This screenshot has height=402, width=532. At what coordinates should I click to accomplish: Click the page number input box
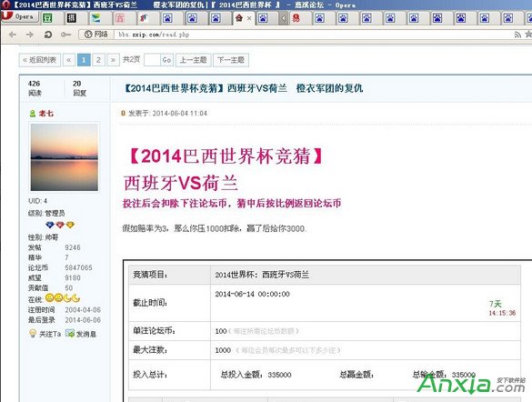tap(152, 60)
